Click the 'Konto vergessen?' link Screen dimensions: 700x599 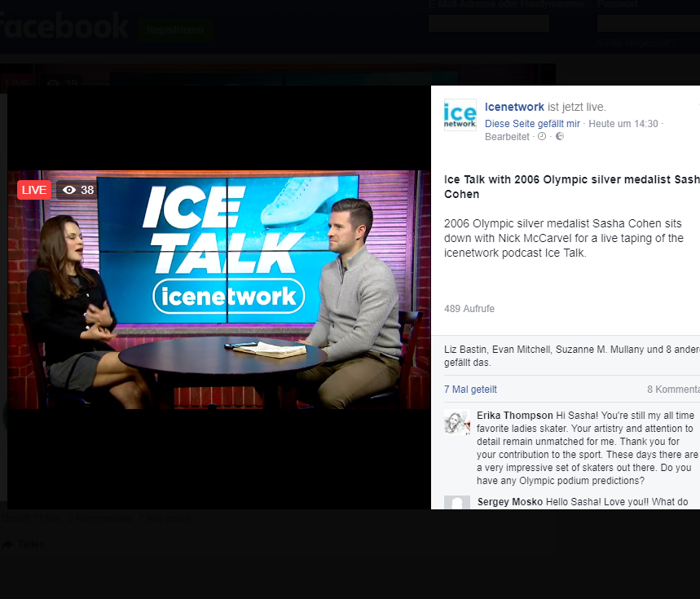636,43
